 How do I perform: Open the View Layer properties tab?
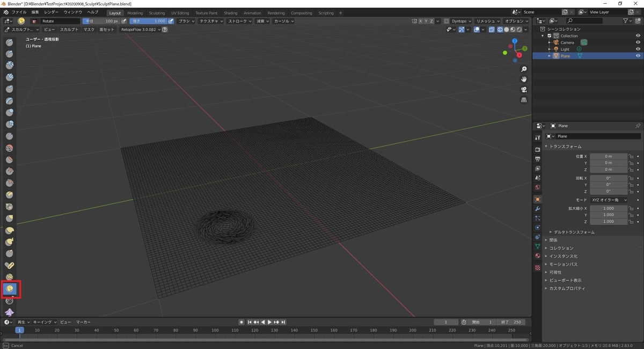click(x=538, y=169)
